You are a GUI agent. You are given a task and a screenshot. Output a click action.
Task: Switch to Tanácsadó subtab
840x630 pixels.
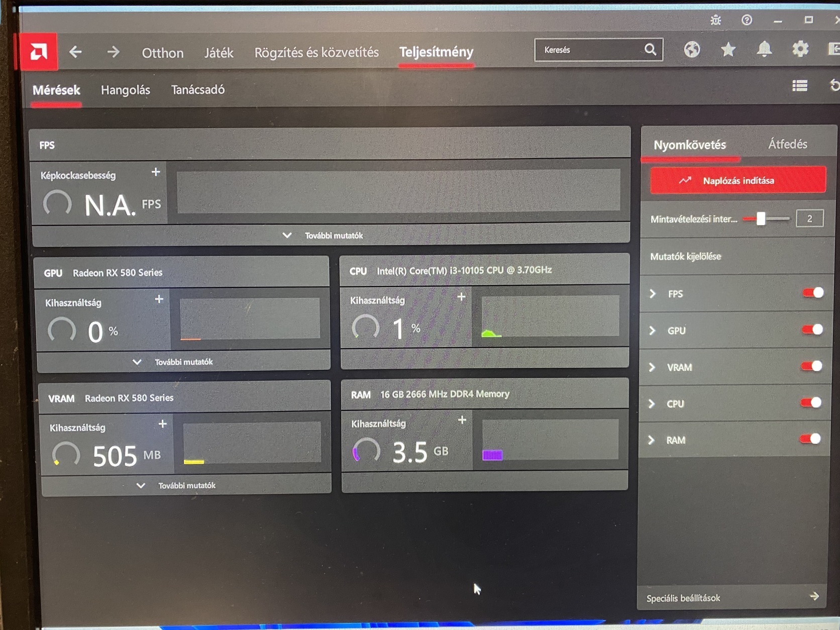coord(198,89)
